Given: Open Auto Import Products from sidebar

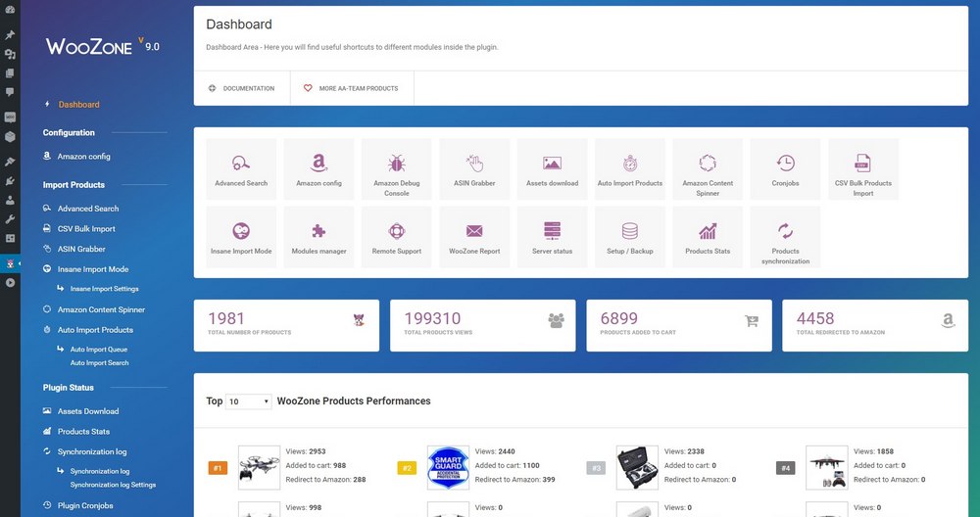Looking at the screenshot, I should pos(95,330).
